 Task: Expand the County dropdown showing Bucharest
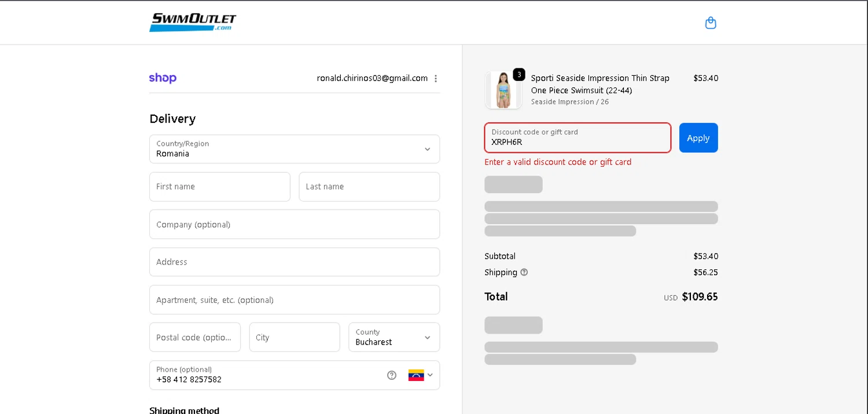point(394,337)
